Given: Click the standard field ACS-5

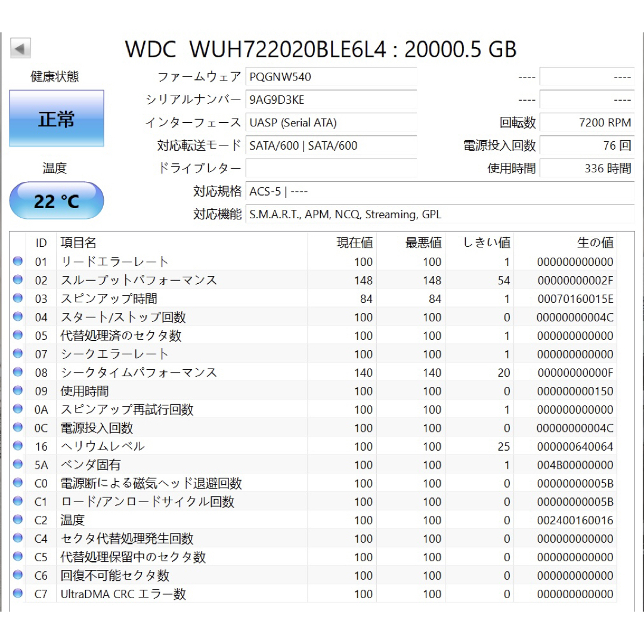Looking at the screenshot, I should 440,191.
